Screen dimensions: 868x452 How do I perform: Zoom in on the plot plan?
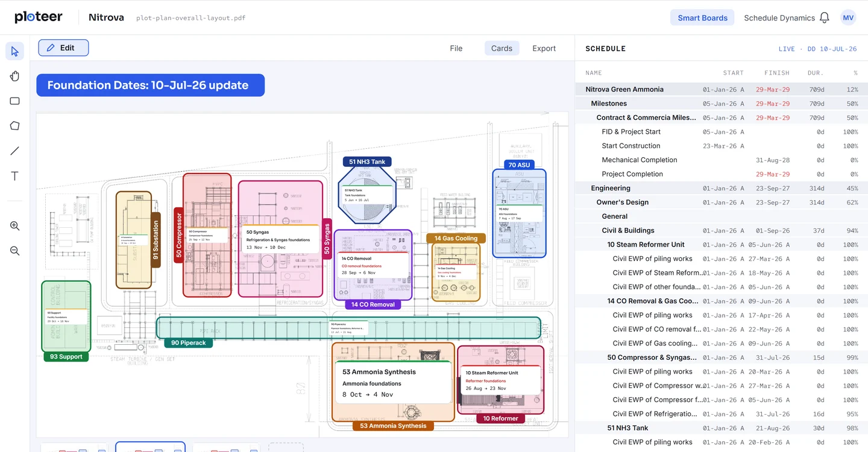click(x=15, y=226)
